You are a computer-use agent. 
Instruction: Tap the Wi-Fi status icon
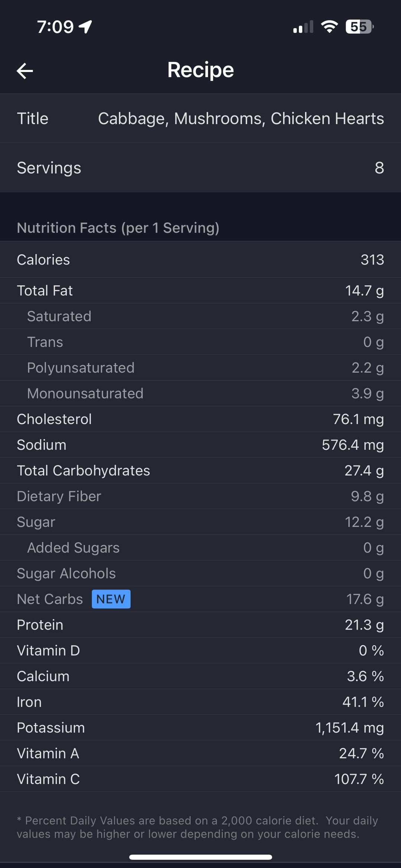329,27
